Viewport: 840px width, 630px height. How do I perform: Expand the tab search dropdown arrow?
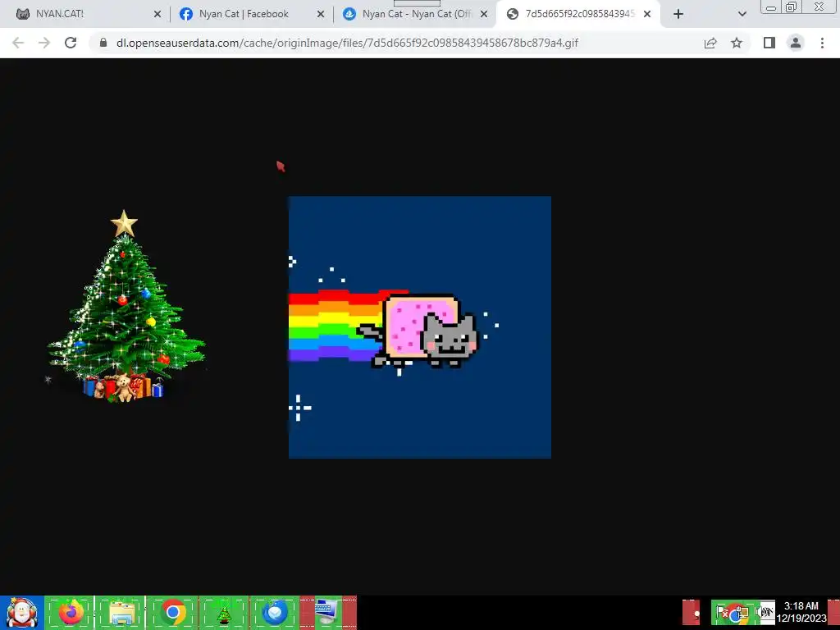tap(742, 15)
